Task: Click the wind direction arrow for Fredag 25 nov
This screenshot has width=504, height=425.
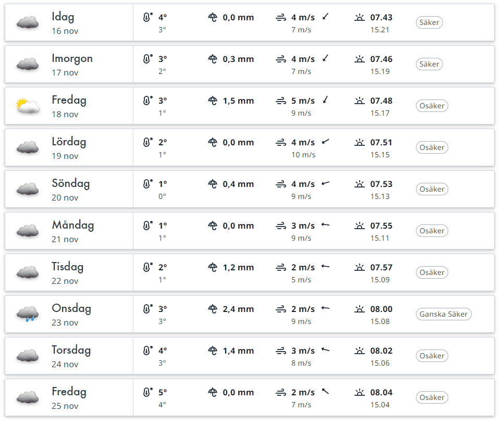Action: point(325,392)
